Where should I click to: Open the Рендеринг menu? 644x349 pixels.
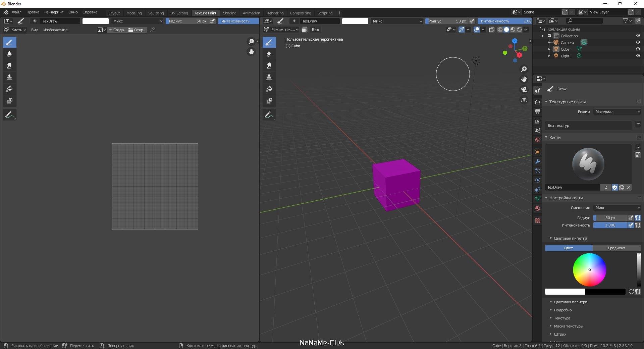click(54, 12)
